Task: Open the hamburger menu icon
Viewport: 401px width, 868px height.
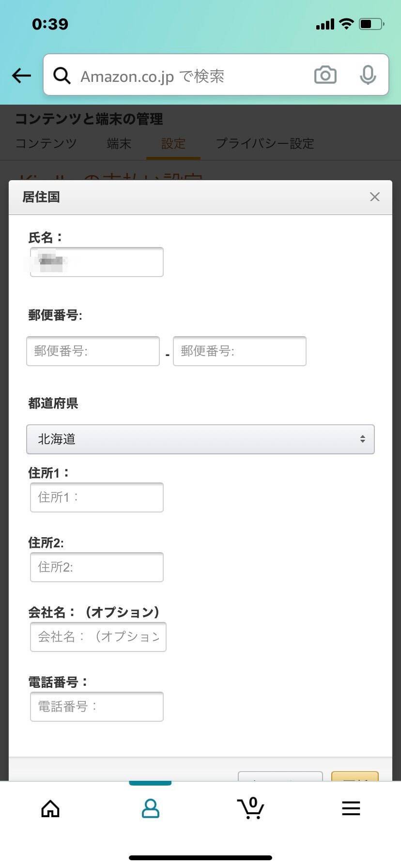Action: 351,808
